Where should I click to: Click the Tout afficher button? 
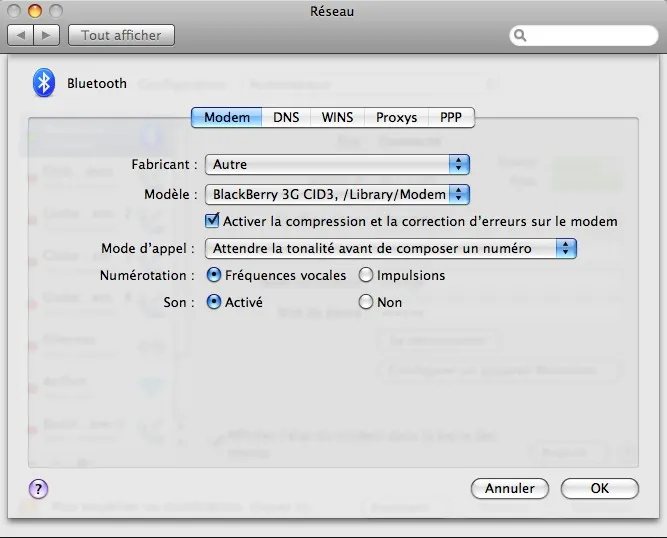click(121, 35)
